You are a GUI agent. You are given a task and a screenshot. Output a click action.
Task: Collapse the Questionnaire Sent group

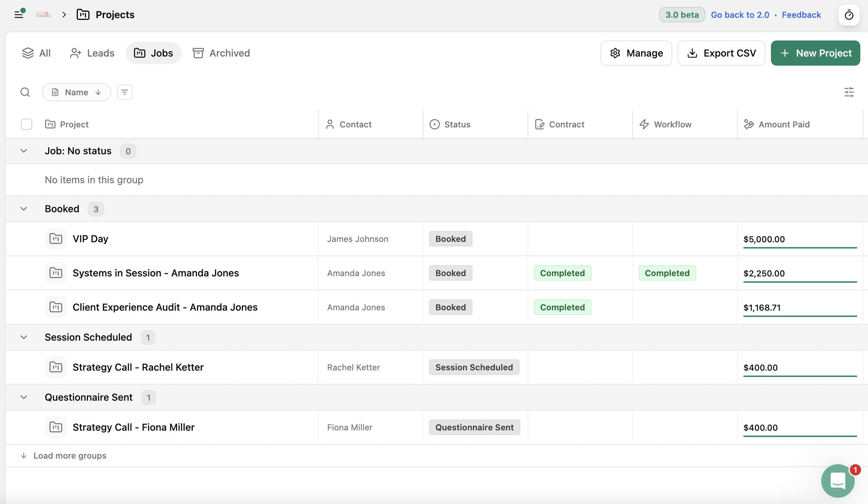24,397
